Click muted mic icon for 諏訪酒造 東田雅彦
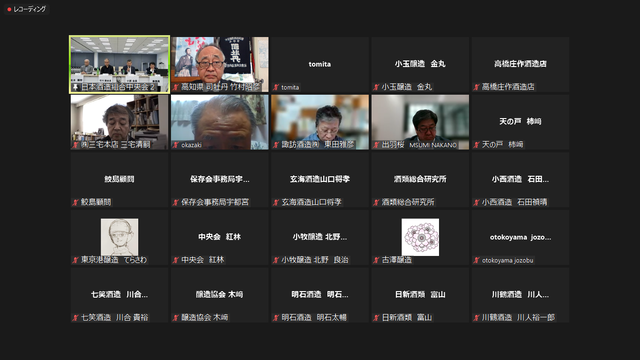 pyautogui.click(x=276, y=144)
